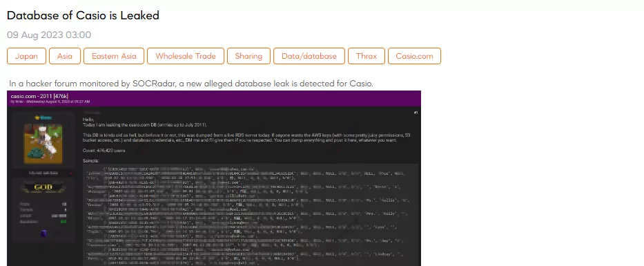Open the Casio.com tag

tap(414, 56)
